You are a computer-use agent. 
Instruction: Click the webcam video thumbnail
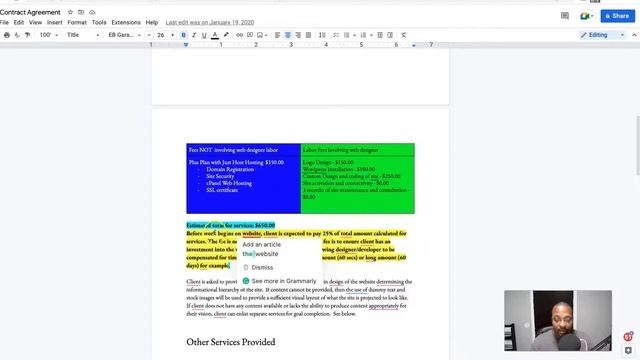point(558,320)
